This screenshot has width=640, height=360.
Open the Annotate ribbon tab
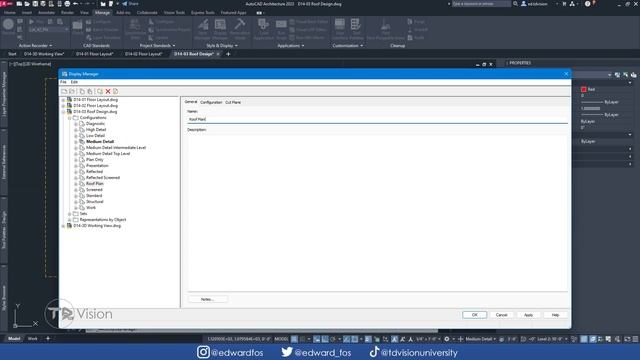coord(46,13)
